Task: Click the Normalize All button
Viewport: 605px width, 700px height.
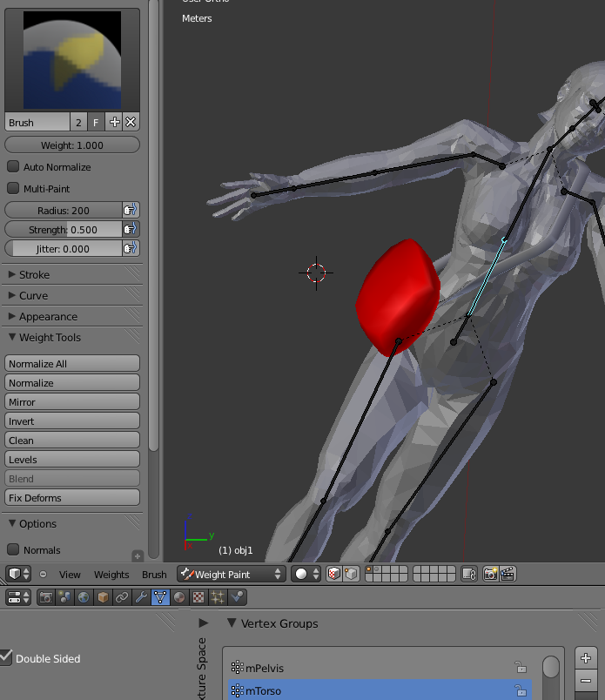Action: pyautogui.click(x=72, y=363)
